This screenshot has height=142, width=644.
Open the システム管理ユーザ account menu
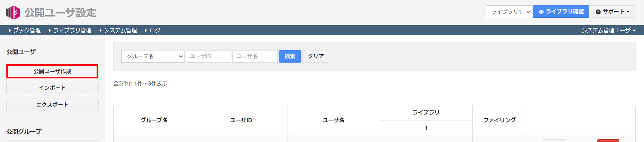[608, 30]
